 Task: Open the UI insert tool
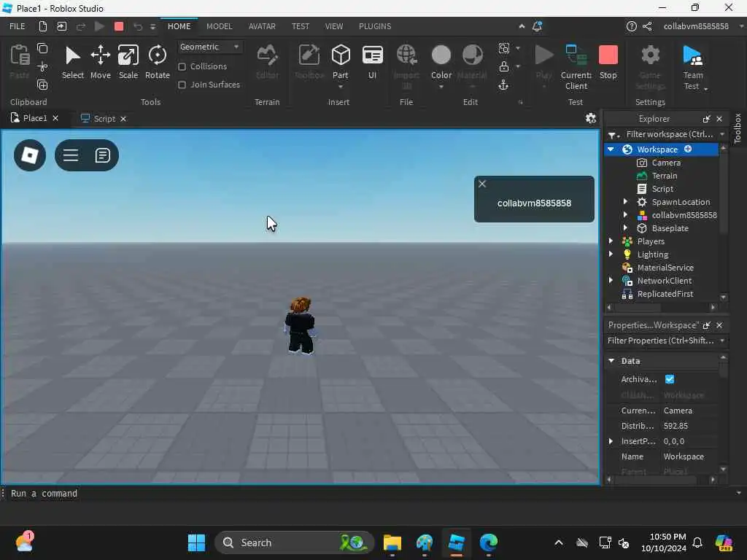tap(372, 62)
